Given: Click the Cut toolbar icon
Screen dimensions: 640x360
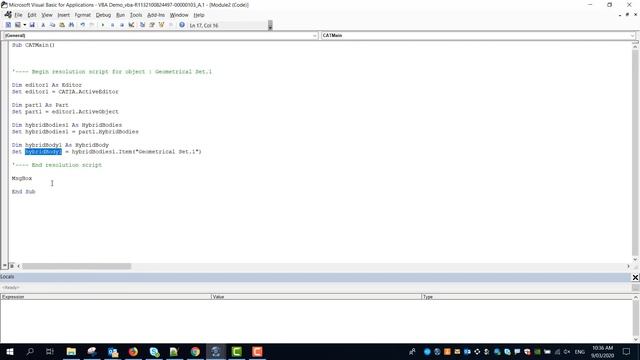Looking at the screenshot, I should 43,25.
